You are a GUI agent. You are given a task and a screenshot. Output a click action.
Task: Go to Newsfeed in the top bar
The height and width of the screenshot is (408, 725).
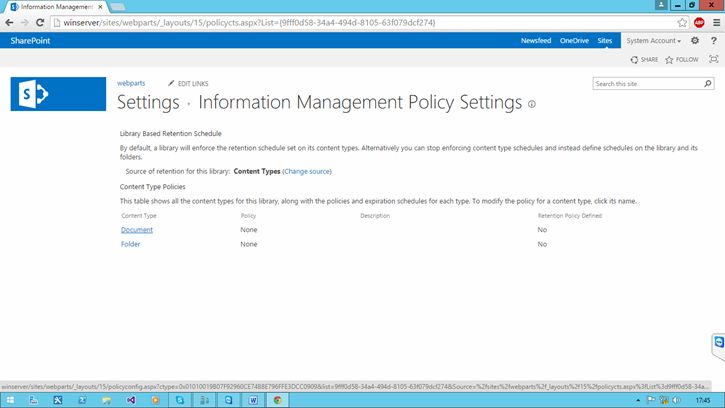tap(536, 41)
